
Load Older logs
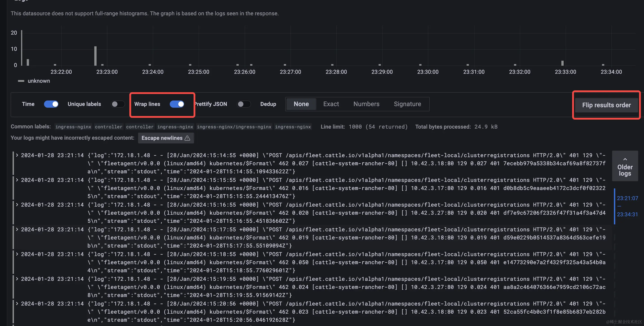tap(625, 166)
